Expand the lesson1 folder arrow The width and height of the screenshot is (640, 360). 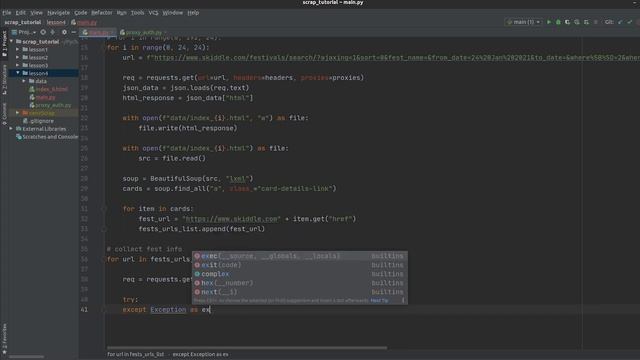tap(18, 49)
